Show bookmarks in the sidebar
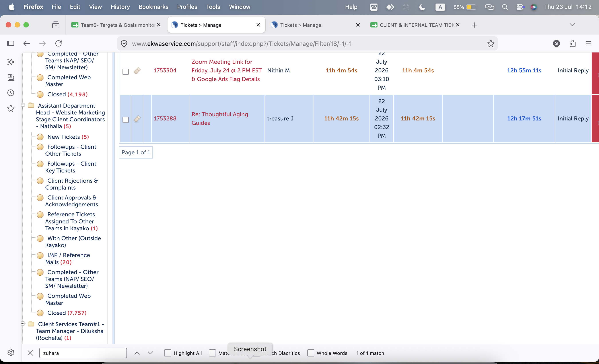The image size is (599, 364). pos(11,108)
